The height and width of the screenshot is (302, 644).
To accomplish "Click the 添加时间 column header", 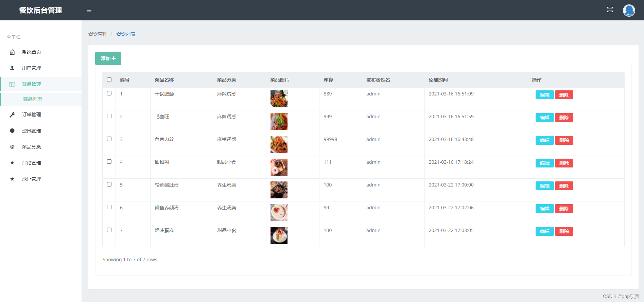I will pyautogui.click(x=438, y=80).
